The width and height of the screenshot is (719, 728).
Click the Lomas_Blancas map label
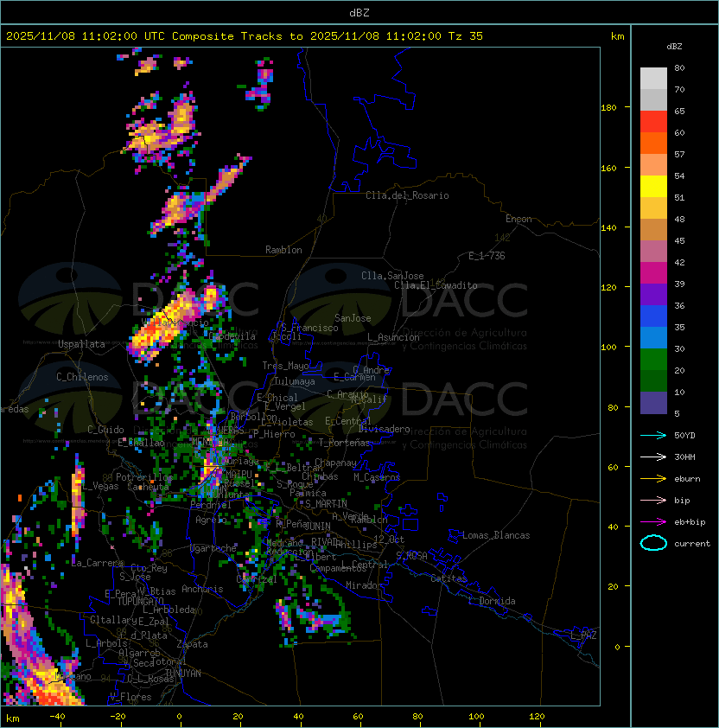496,535
